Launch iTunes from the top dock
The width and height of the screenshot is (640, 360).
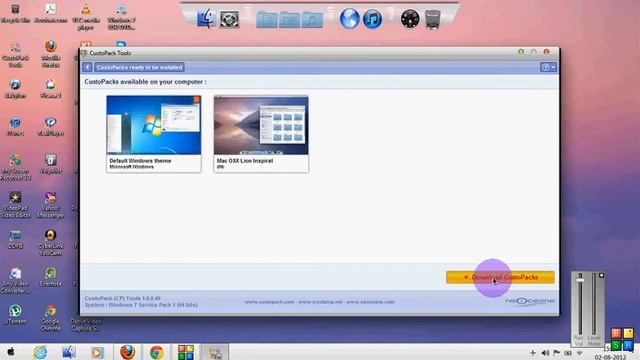pyautogui.click(x=373, y=19)
